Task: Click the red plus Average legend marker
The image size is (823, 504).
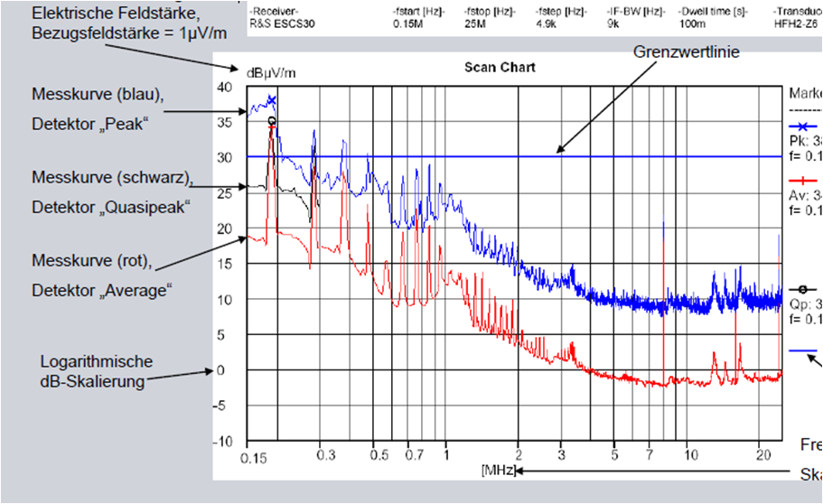Action: point(803,182)
